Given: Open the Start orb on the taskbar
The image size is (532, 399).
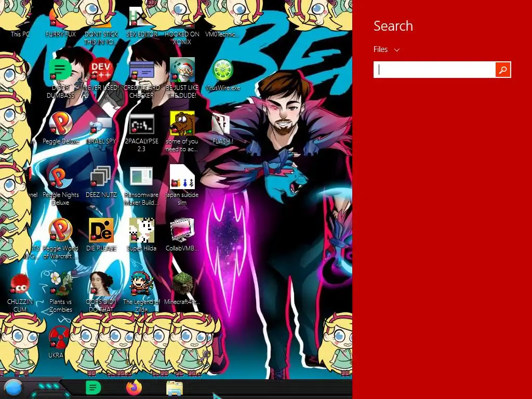Looking at the screenshot, I should (14, 388).
